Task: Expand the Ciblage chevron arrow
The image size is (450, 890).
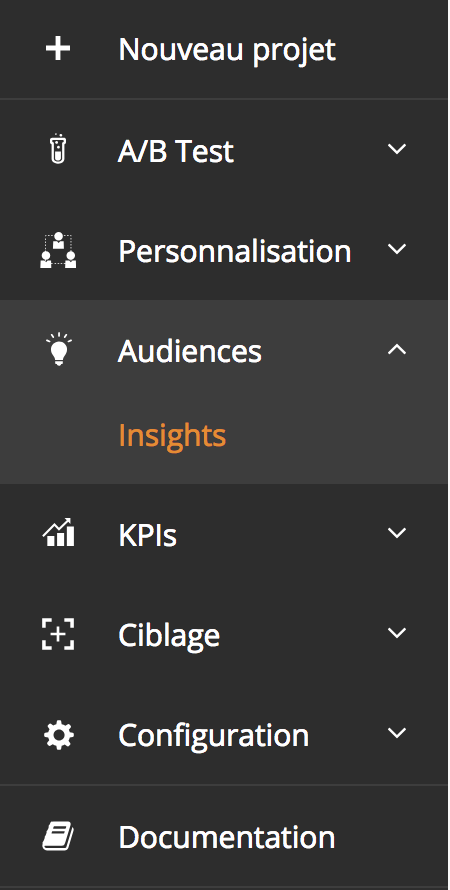Action: pyautogui.click(x=397, y=632)
